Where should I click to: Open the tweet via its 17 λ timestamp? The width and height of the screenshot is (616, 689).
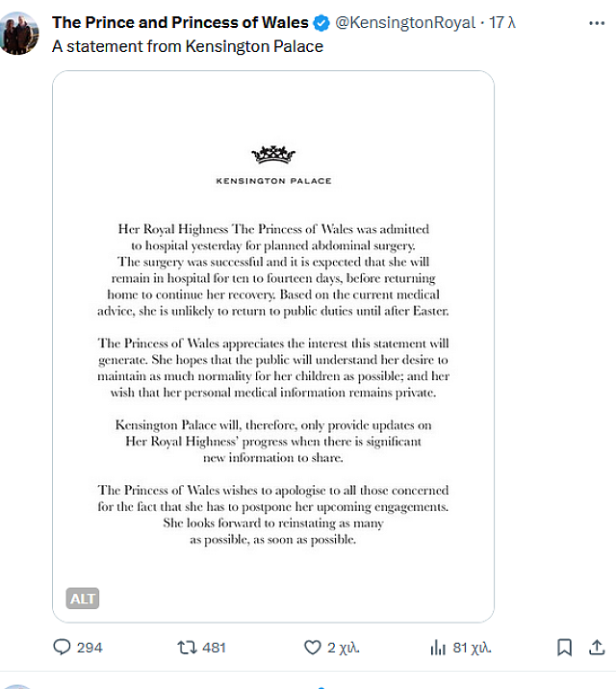click(502, 22)
